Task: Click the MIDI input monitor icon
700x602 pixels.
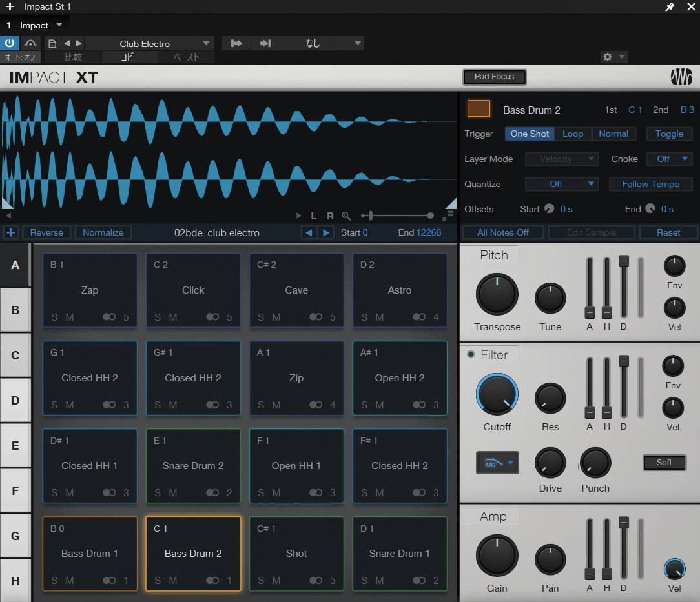Action: (236, 43)
